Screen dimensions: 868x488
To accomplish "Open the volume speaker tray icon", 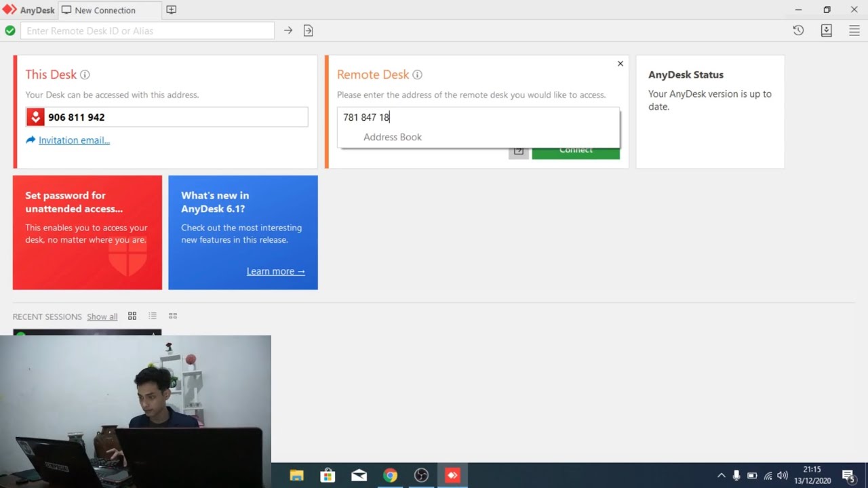I will [783, 475].
